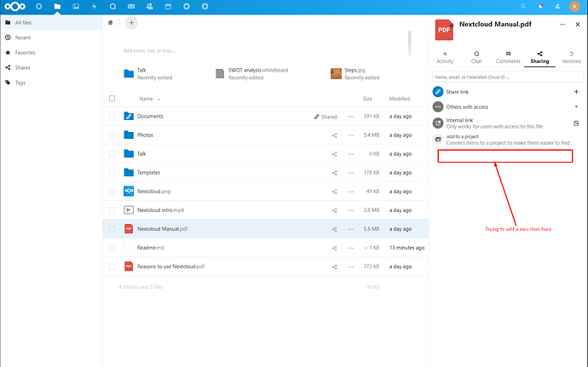The image size is (588, 367).
Task: Check the Readme.md checkbox
Action: click(x=112, y=248)
